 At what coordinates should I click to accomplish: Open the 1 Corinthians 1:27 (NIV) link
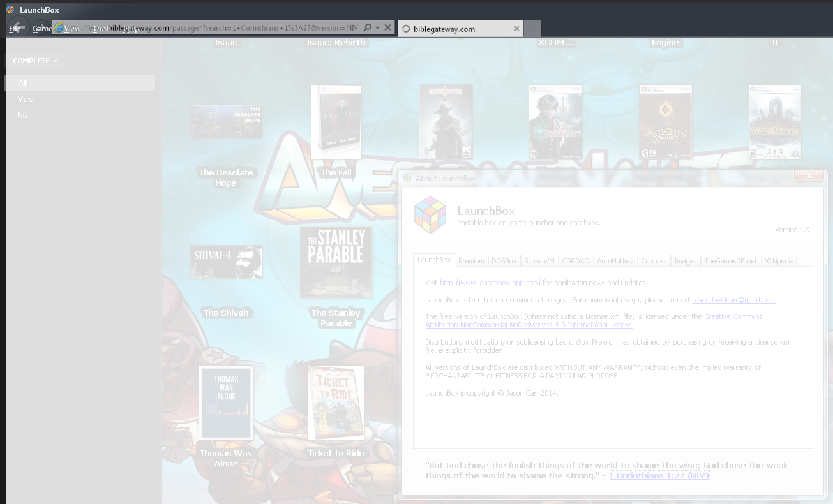coord(659,476)
